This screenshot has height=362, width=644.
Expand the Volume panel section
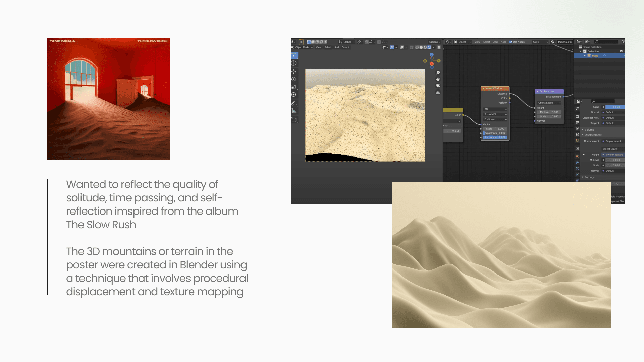[x=589, y=130]
